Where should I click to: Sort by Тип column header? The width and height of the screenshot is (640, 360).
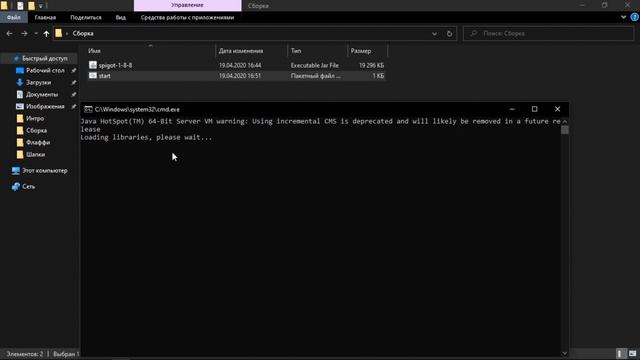pyautogui.click(x=296, y=51)
